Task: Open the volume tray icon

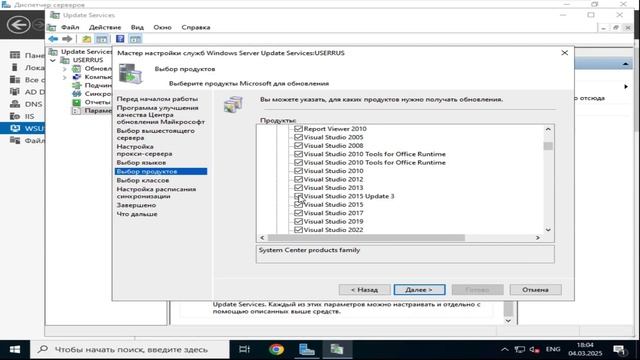Action: (535, 350)
